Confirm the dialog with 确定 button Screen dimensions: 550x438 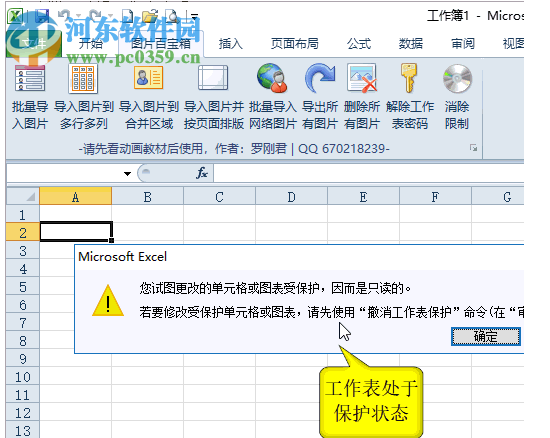485,337
